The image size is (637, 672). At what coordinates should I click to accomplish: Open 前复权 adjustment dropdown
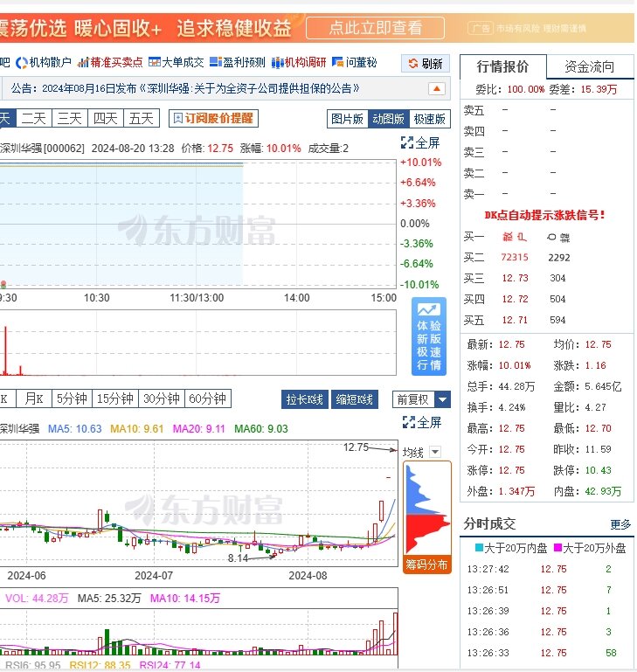[x=421, y=399]
